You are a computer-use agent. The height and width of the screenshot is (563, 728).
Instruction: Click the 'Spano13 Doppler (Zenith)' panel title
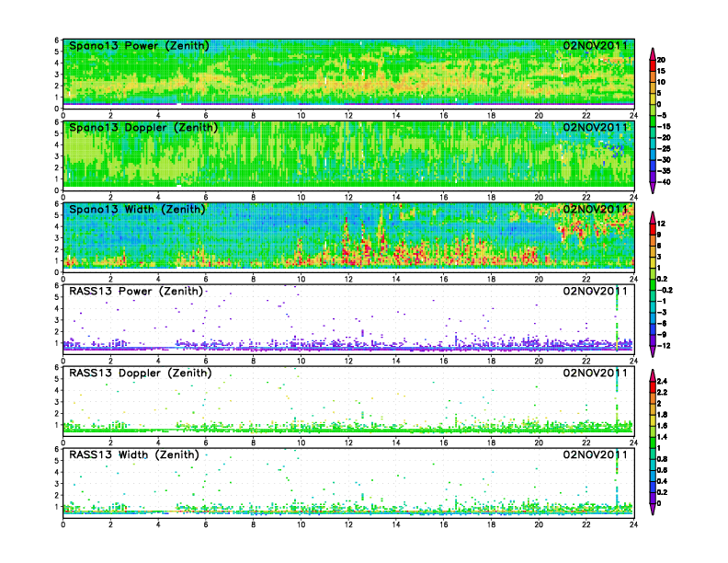point(143,128)
